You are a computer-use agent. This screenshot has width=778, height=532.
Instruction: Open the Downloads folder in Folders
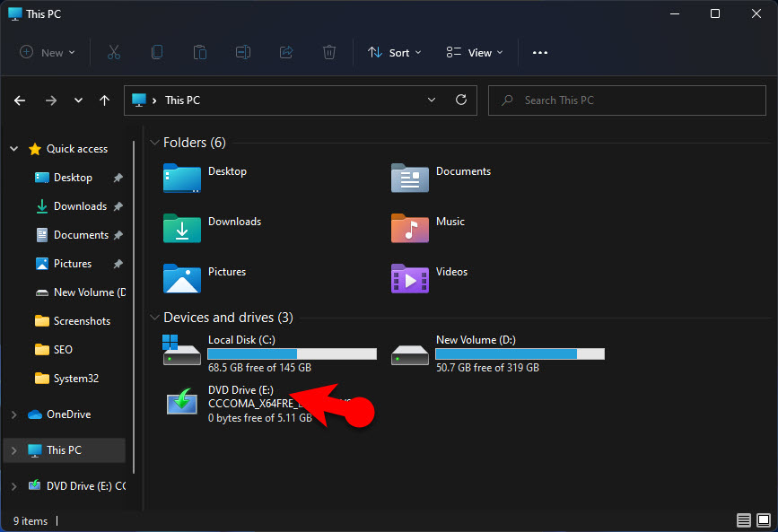pos(213,228)
